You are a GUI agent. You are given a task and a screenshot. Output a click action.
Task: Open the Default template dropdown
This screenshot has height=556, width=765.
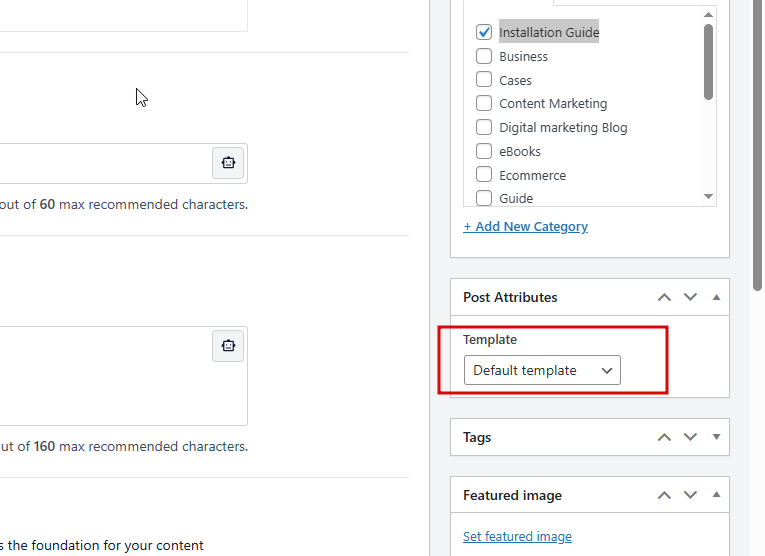pos(542,370)
